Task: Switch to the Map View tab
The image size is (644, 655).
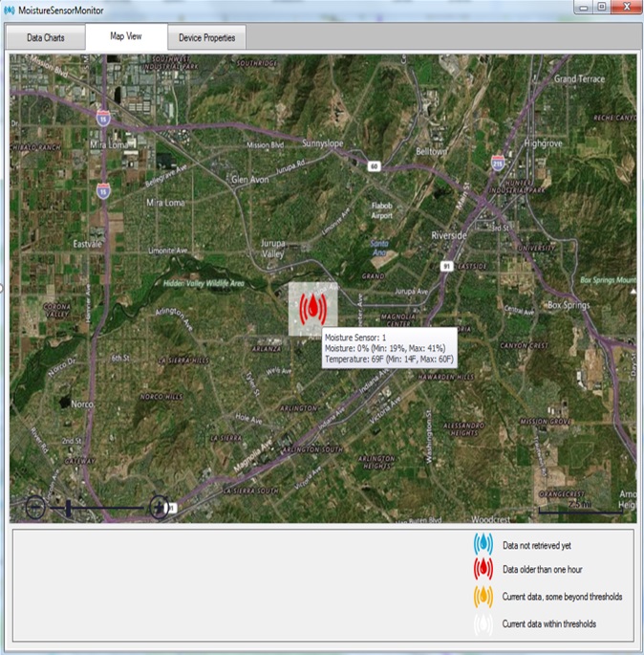Action: [126, 36]
